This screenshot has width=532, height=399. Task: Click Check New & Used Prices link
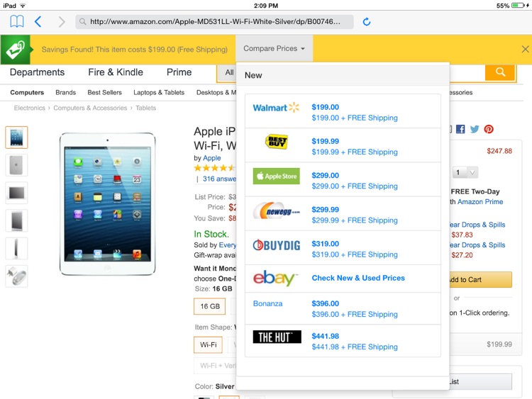point(358,278)
